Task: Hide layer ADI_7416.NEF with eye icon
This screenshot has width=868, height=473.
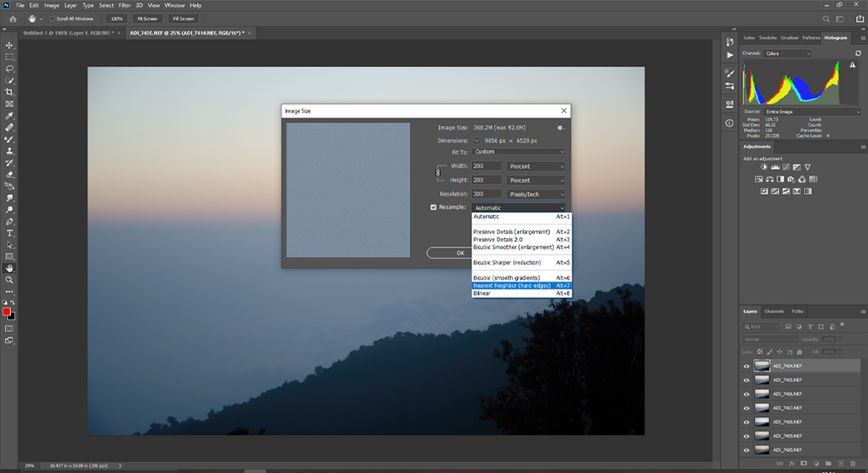Action: coord(746,394)
